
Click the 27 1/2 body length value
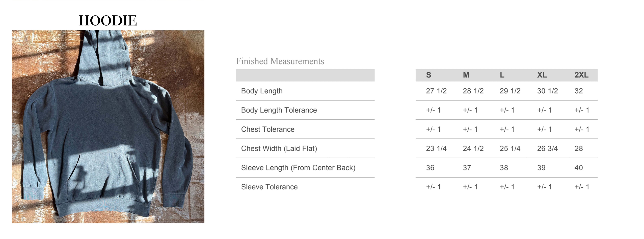(x=436, y=91)
